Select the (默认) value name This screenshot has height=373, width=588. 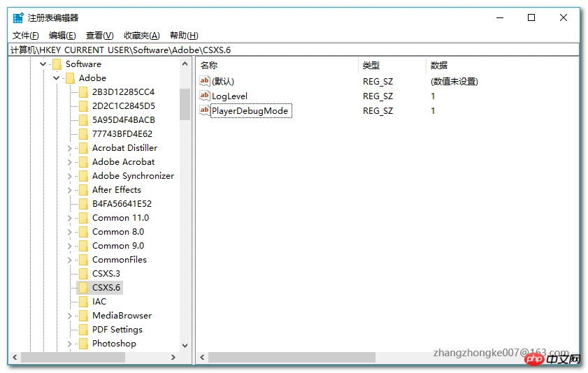tap(223, 81)
